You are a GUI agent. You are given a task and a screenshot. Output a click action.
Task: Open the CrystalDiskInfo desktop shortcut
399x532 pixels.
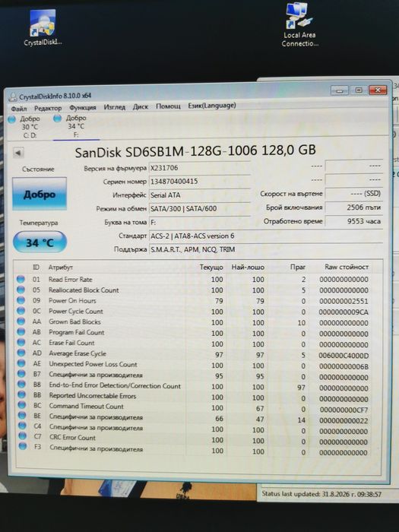tap(43, 28)
